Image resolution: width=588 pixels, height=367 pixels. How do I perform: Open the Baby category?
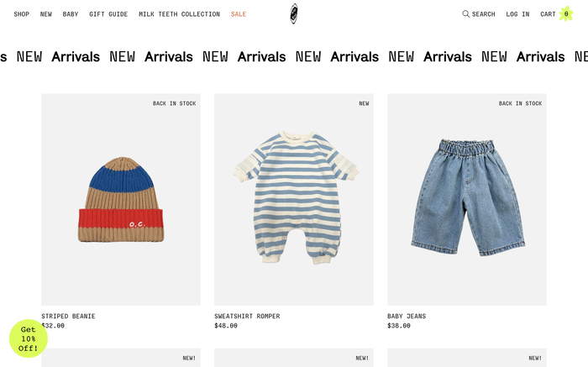click(x=71, y=14)
